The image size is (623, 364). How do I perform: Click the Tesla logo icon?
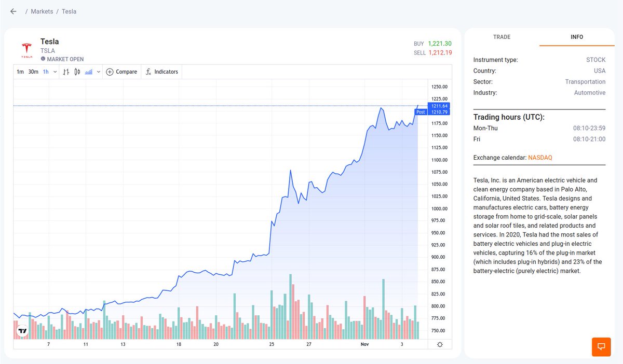click(x=26, y=50)
